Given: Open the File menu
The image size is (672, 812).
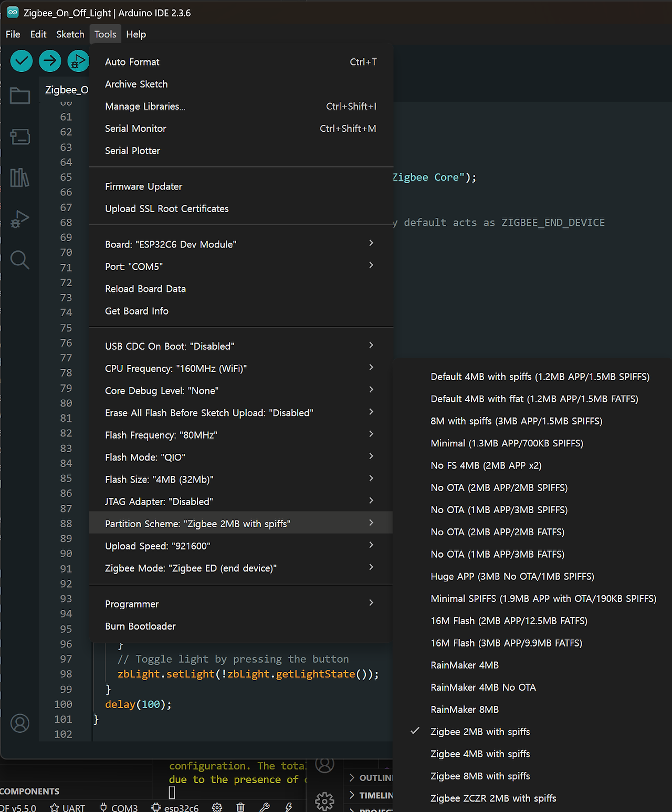Looking at the screenshot, I should [13, 34].
